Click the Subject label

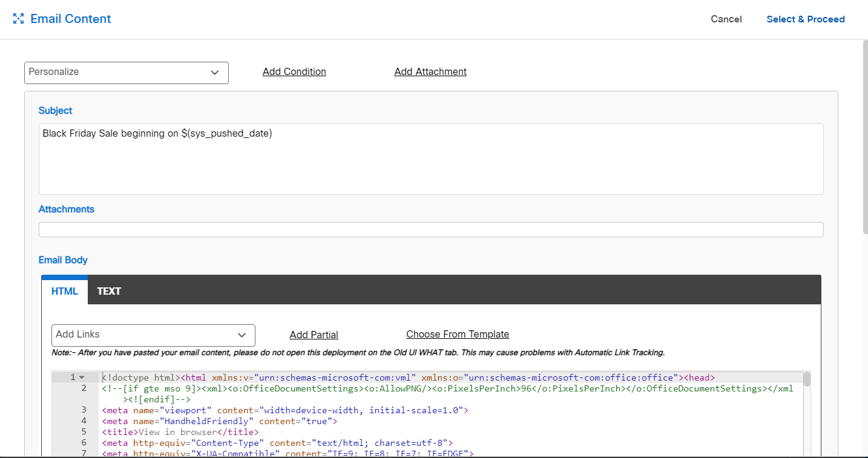tap(55, 111)
